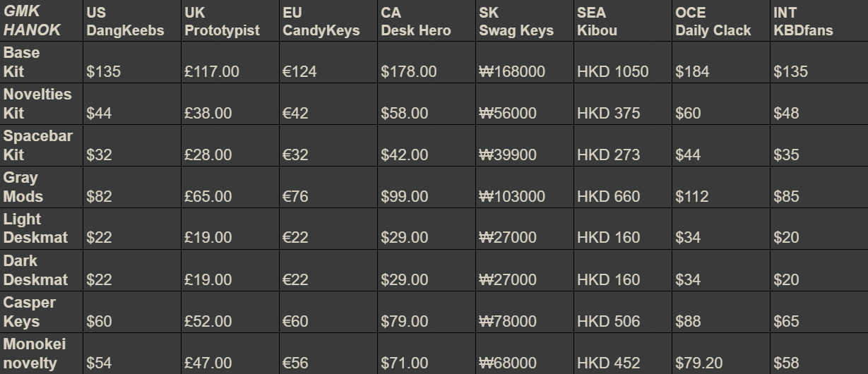Click the INT KBDfans column header
This screenshot has width=868, height=374.
click(x=803, y=21)
